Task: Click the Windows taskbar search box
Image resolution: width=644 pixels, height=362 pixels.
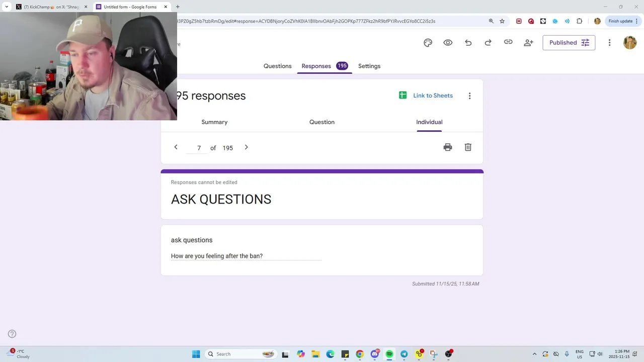Action: pos(242,354)
